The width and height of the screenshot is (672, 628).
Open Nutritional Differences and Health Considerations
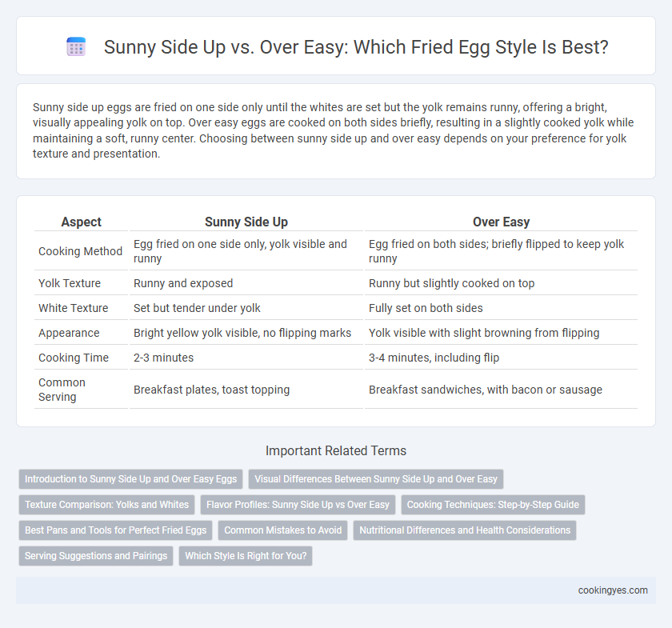pos(465,530)
